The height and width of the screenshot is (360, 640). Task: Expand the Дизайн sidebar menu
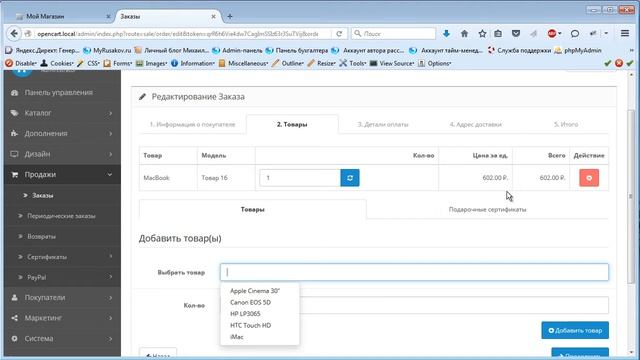tap(62, 154)
